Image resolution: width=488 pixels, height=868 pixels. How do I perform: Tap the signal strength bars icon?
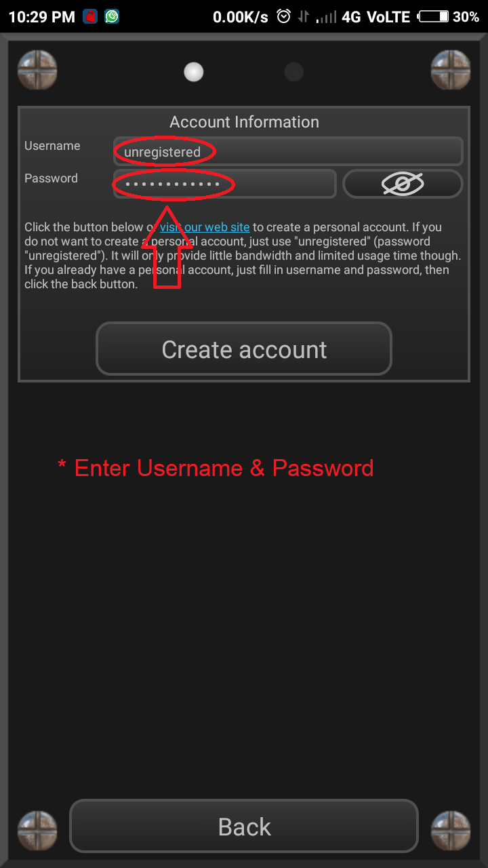tap(327, 17)
